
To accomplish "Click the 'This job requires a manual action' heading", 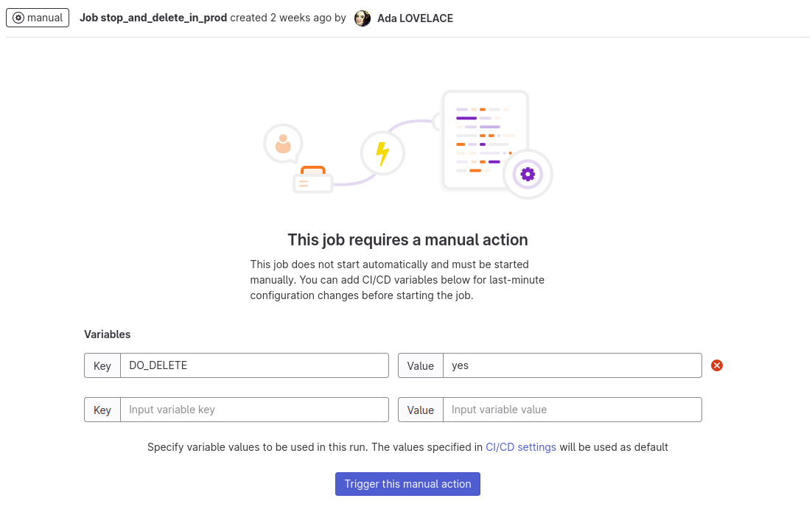I will tap(407, 240).
